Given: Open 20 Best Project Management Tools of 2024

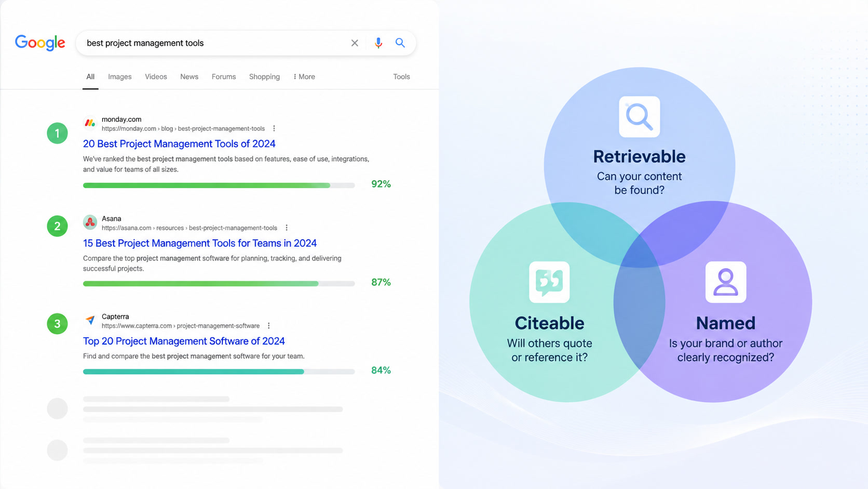Looking at the screenshot, I should [179, 144].
